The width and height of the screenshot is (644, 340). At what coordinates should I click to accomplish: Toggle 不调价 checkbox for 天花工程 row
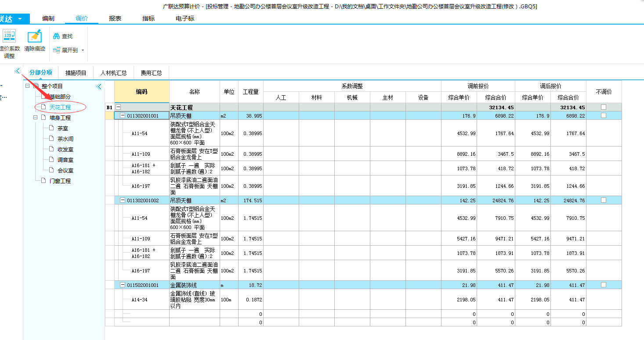(x=604, y=107)
